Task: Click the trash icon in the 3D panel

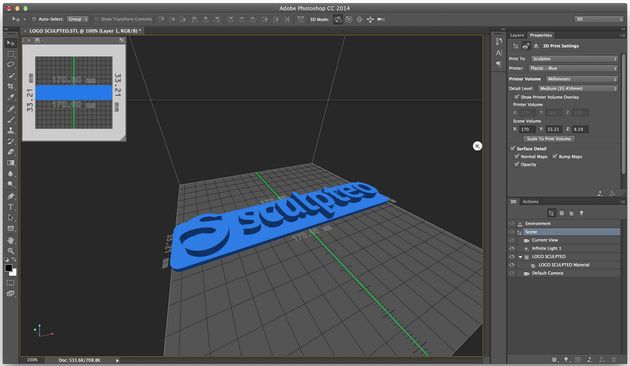Action: (614, 360)
